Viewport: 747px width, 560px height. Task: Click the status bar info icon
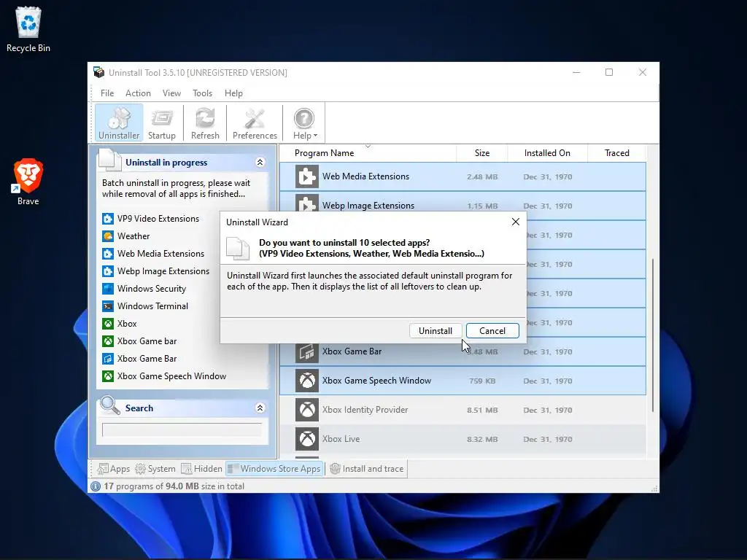coord(96,486)
